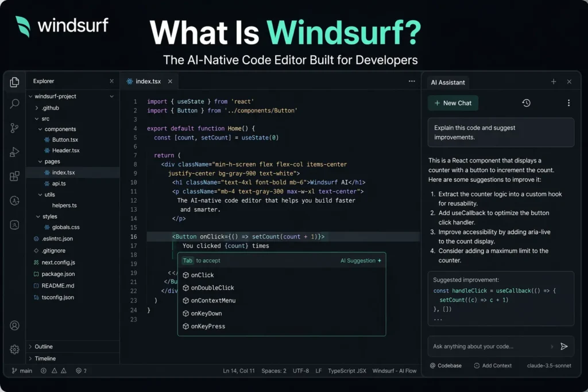Viewport: 588px width, 392px height.
Task: Click the main branch indicator
Action: tap(22, 371)
